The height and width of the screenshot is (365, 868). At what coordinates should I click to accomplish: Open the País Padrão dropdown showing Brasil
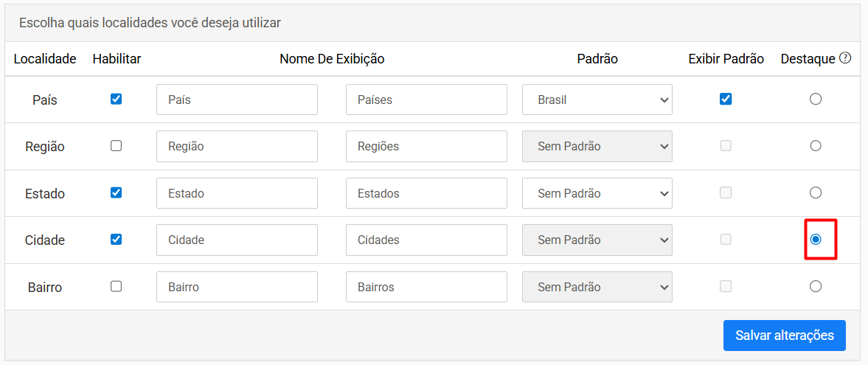click(597, 100)
